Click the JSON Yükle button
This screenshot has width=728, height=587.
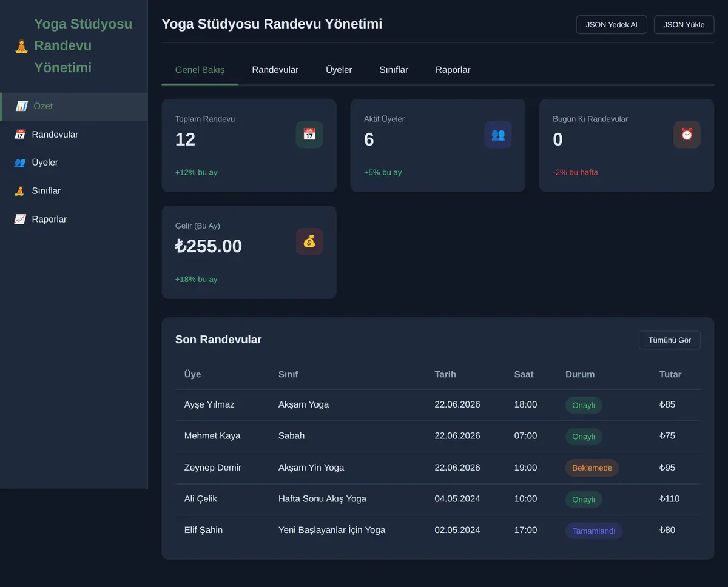click(684, 25)
